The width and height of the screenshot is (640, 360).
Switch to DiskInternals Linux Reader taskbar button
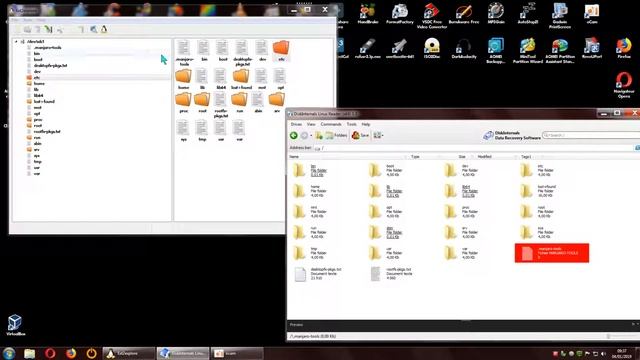pos(183,353)
